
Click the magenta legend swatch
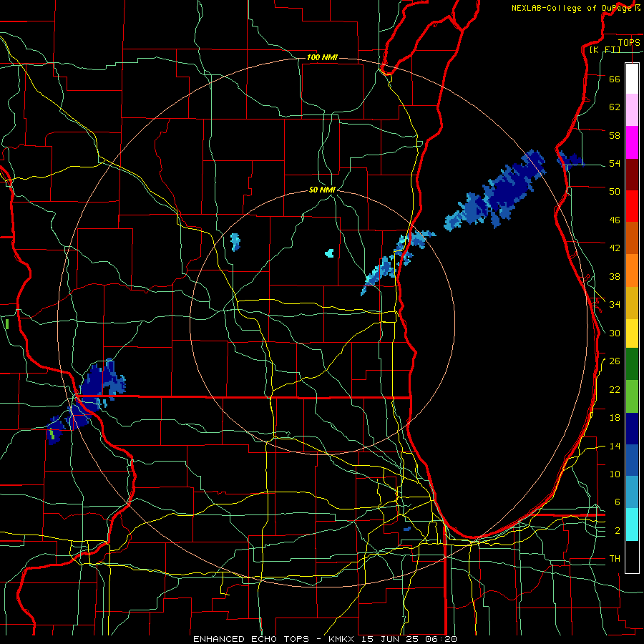pos(632,142)
